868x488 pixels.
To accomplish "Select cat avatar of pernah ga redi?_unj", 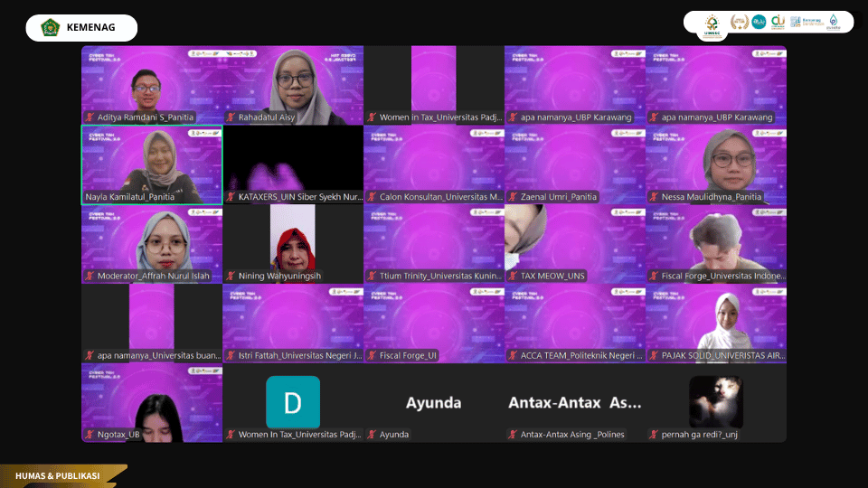I will click(x=716, y=402).
